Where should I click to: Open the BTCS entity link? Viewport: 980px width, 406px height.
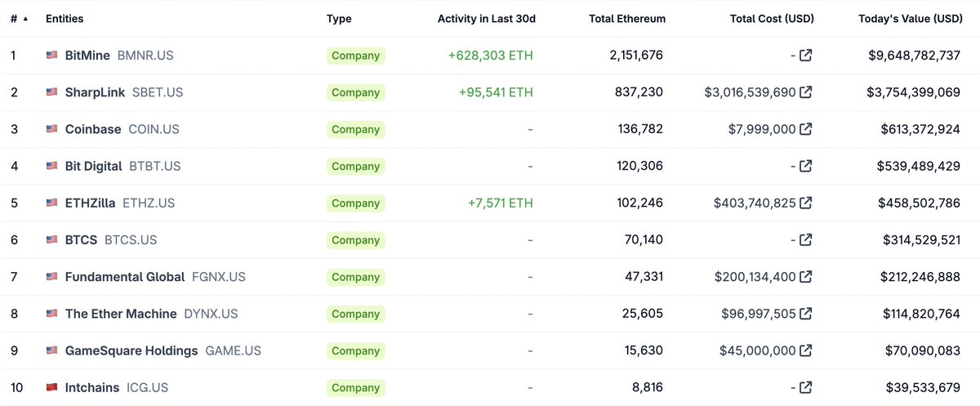tap(81, 240)
